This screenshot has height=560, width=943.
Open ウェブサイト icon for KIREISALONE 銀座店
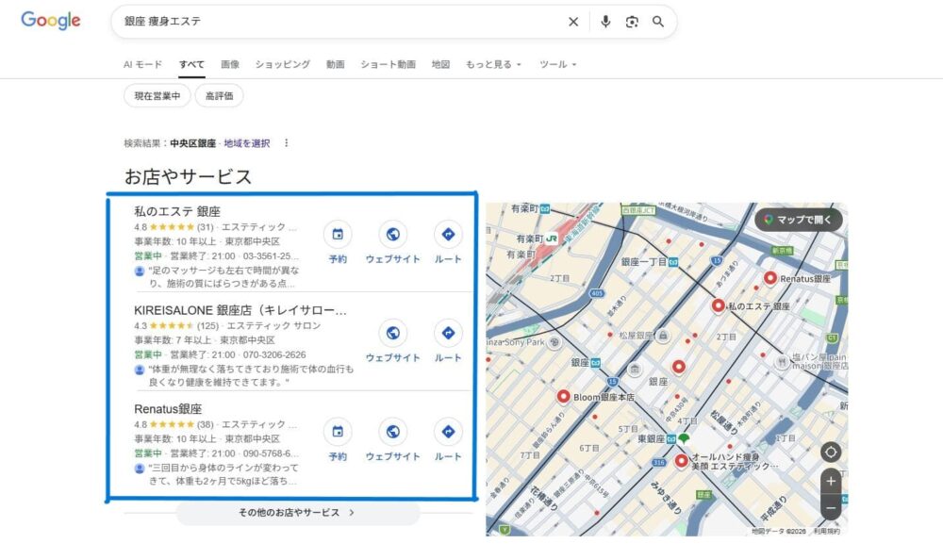pyautogui.click(x=392, y=333)
